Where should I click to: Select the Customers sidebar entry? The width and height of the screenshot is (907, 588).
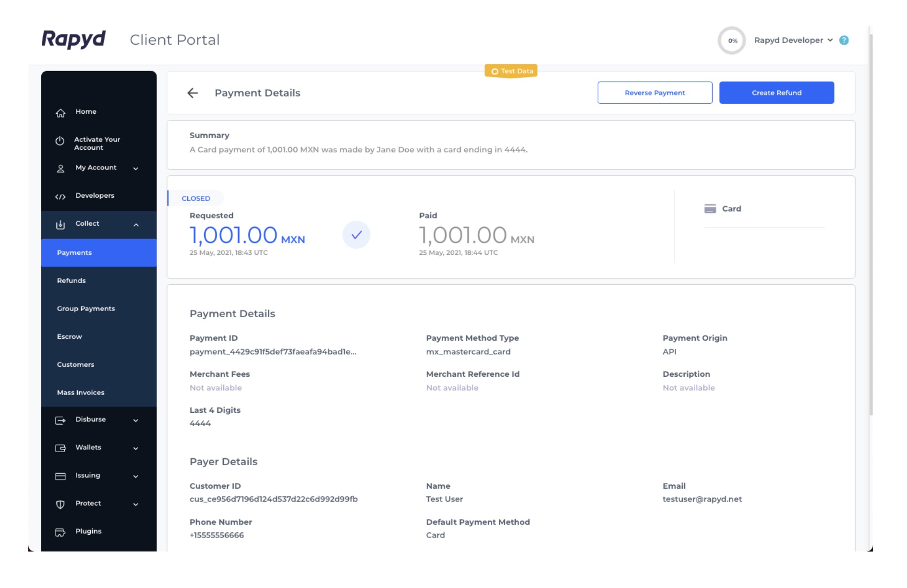[76, 365]
